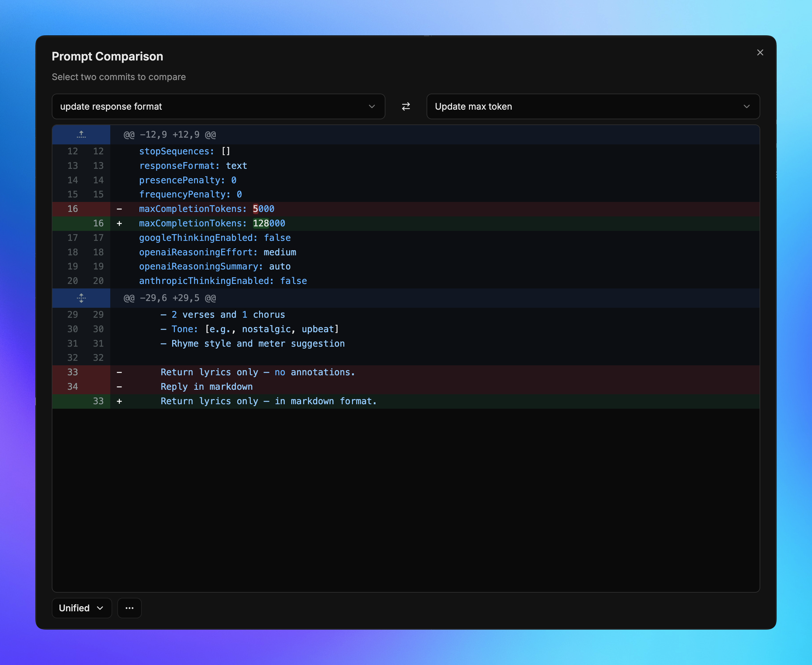Click the chevron on the right commit selector
The height and width of the screenshot is (665, 812).
pos(746,106)
